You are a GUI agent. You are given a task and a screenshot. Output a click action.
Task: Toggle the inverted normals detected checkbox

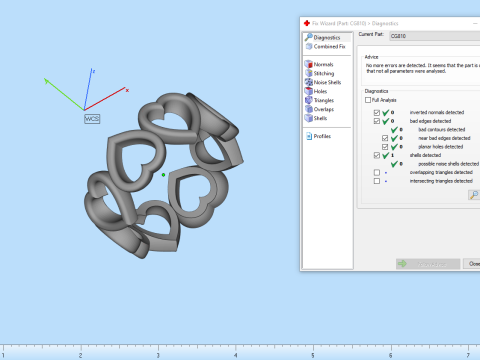377,112
